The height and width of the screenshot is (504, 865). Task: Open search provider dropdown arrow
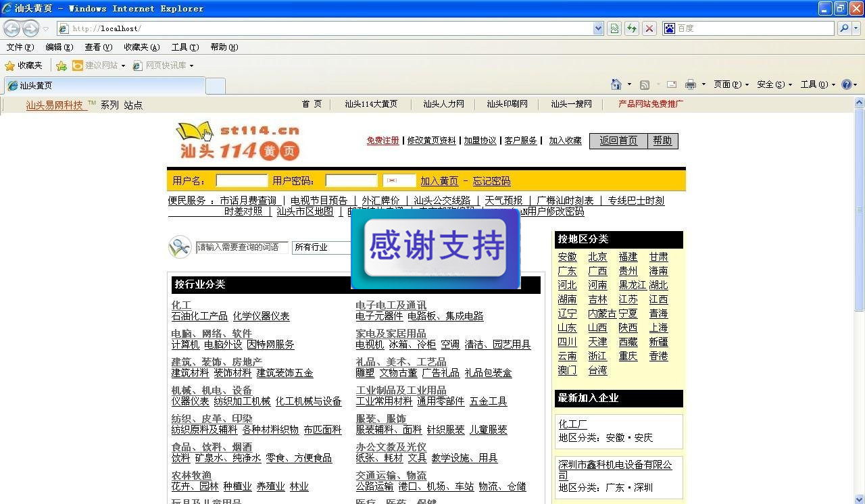pyautogui.click(x=856, y=28)
